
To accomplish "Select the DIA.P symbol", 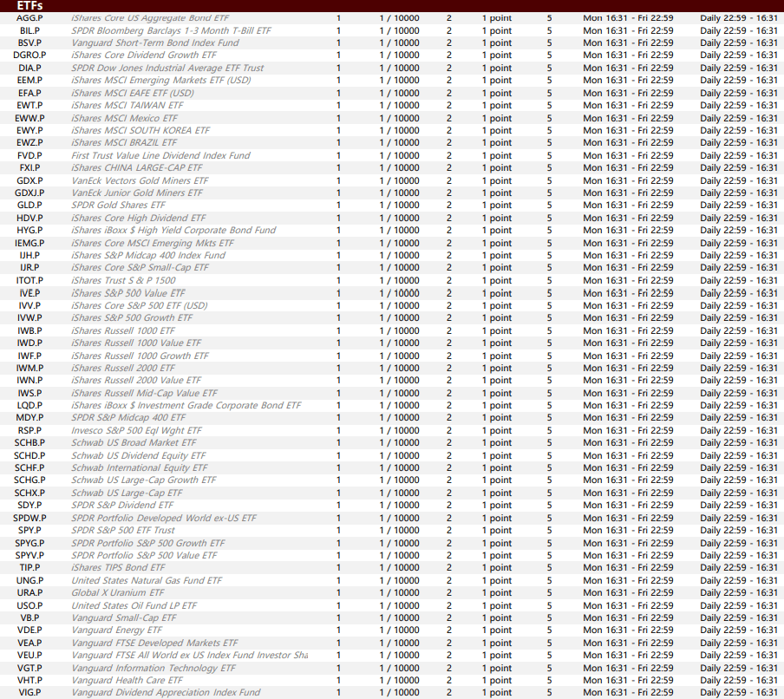I will point(30,68).
